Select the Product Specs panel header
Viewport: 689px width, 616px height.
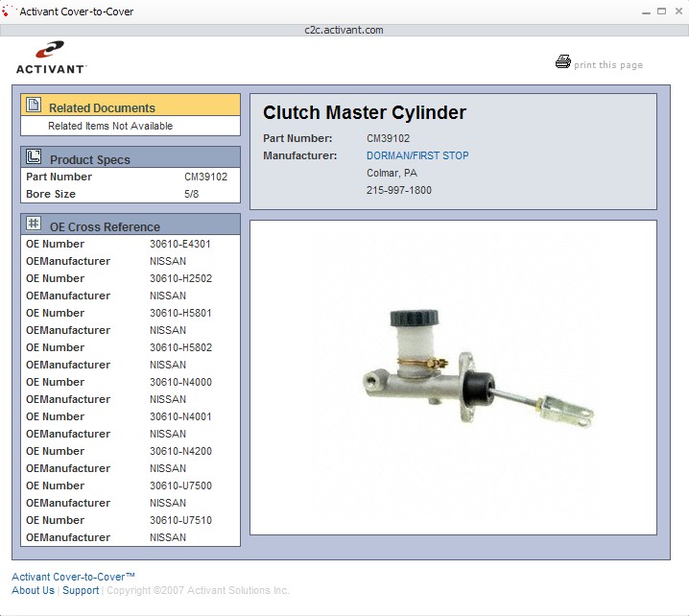131,158
